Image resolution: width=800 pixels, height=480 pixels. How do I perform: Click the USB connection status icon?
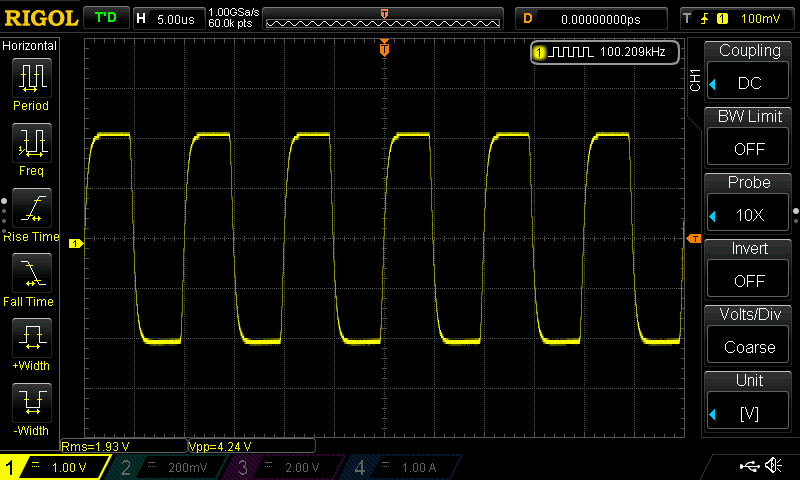pyautogui.click(x=749, y=466)
